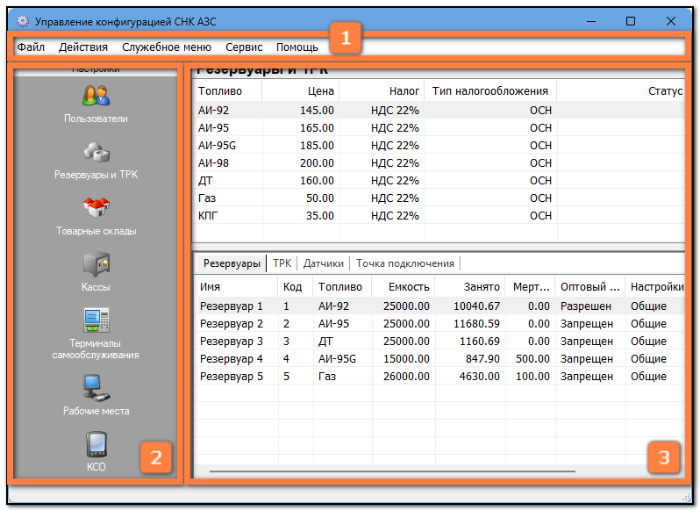
Task: Click the Оптовый column header
Action: [x=590, y=287]
